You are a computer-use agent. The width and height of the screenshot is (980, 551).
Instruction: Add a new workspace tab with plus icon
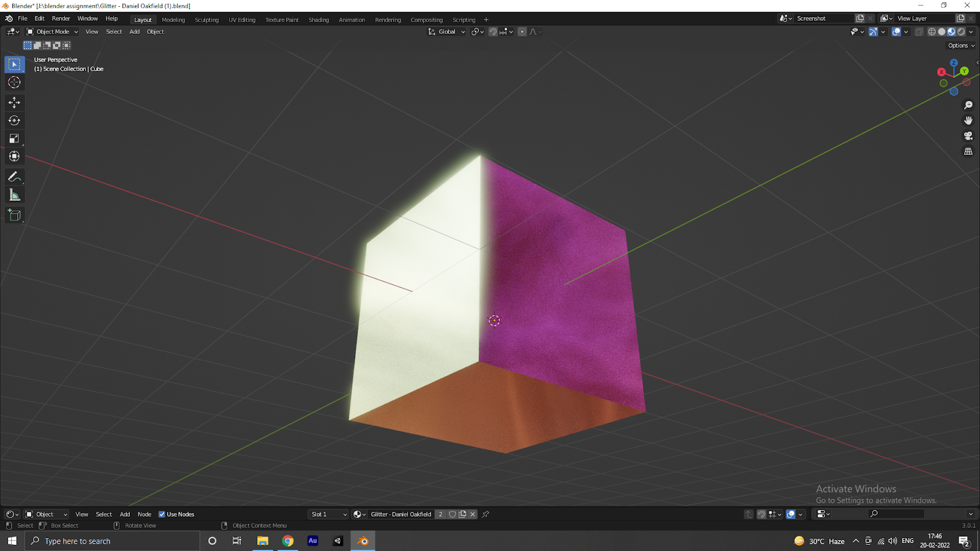pos(486,20)
